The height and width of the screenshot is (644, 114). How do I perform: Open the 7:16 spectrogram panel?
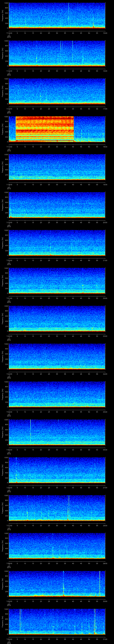click(57, 91)
